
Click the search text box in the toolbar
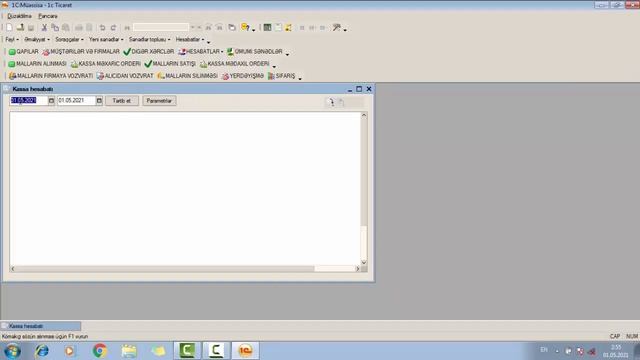161,27
